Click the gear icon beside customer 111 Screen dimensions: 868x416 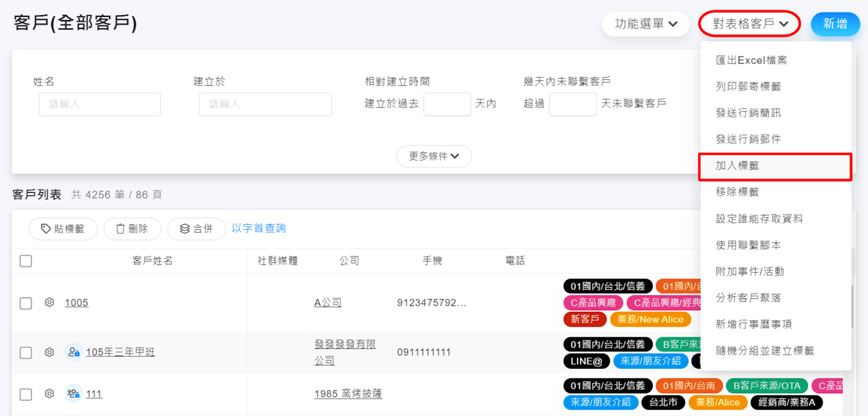[x=49, y=394]
